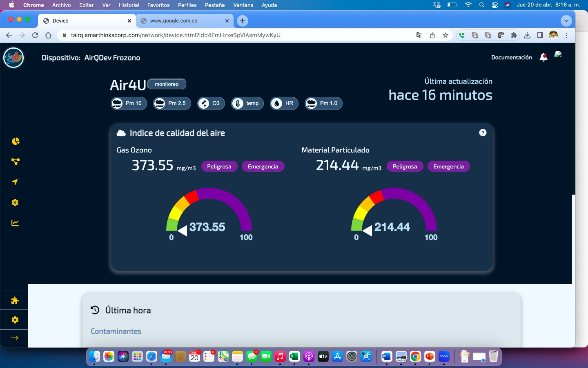The width and height of the screenshot is (588, 368).
Task: Open the line chart sidebar icon
Action: pos(15,223)
